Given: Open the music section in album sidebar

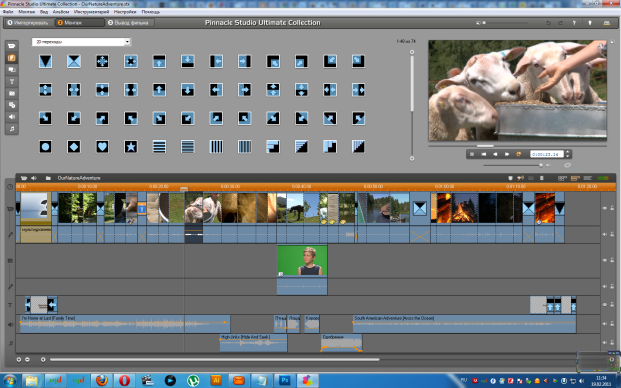Looking at the screenshot, I should [11, 129].
